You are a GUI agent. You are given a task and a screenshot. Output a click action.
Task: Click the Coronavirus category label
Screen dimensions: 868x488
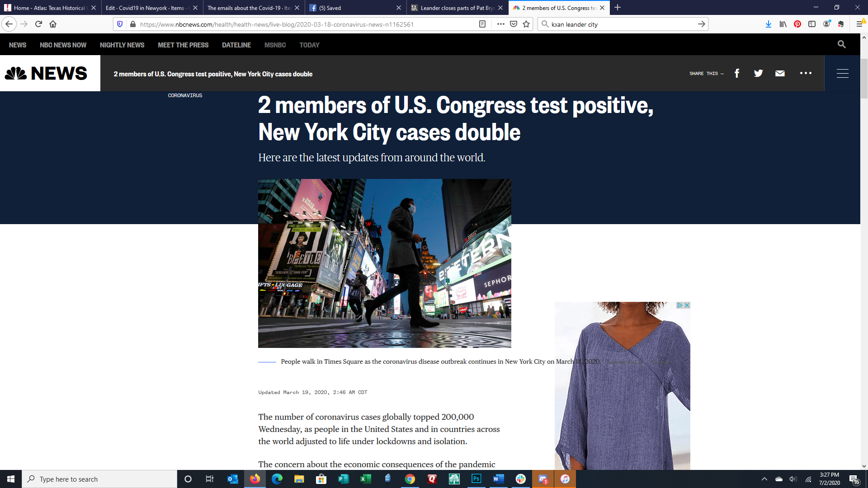pos(185,95)
